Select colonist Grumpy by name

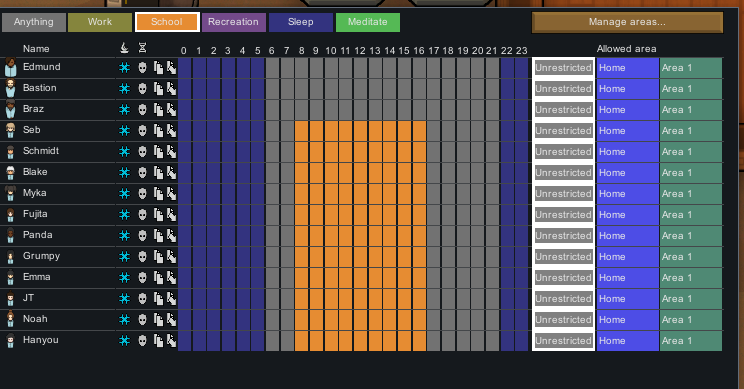point(41,256)
